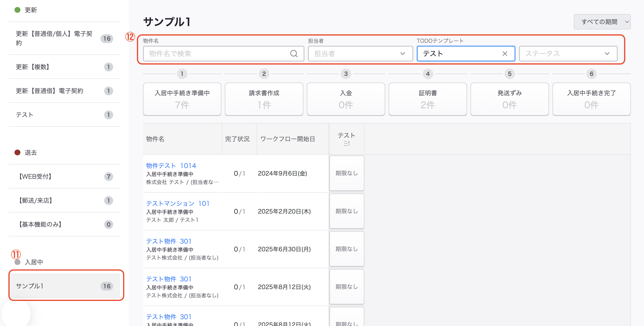Click 期限なし cell for 物件テスト 1014

pos(347,173)
